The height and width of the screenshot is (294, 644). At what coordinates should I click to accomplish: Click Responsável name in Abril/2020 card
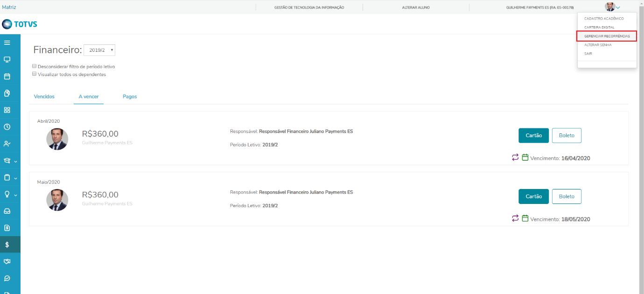[x=306, y=131]
